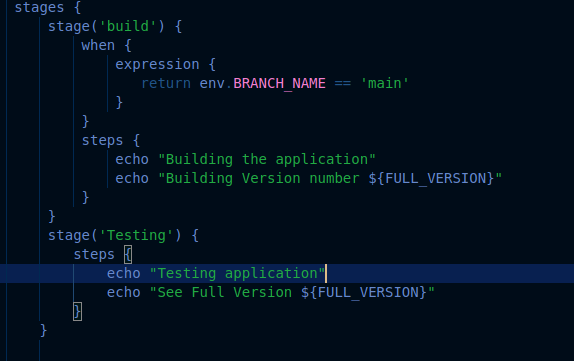Click "Testing application" string
This screenshot has width=574, height=361.
click(237, 273)
